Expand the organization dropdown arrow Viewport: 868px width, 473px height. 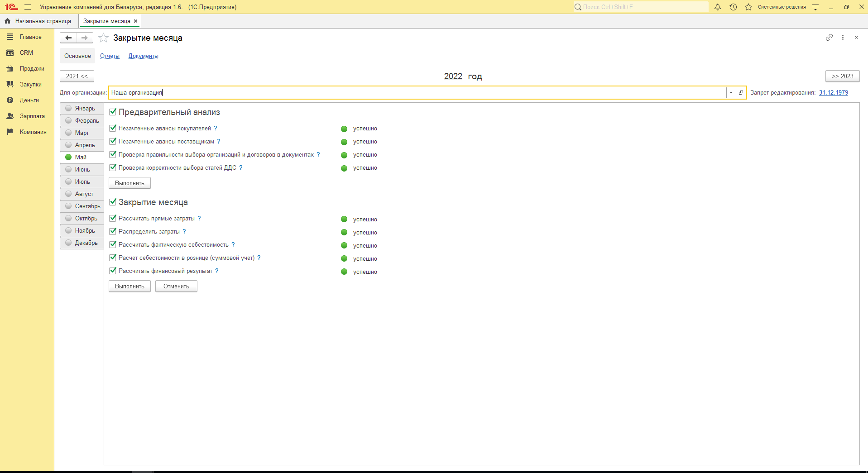[x=731, y=93]
